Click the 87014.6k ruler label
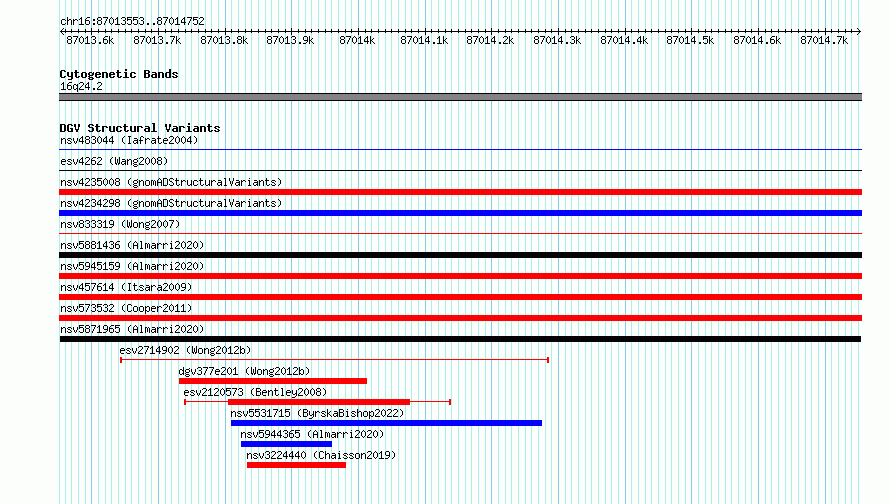The height and width of the screenshot is (504, 890). coord(757,40)
